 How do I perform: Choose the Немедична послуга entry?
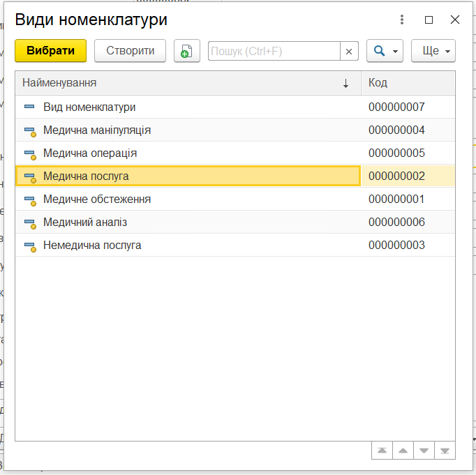tap(92, 246)
